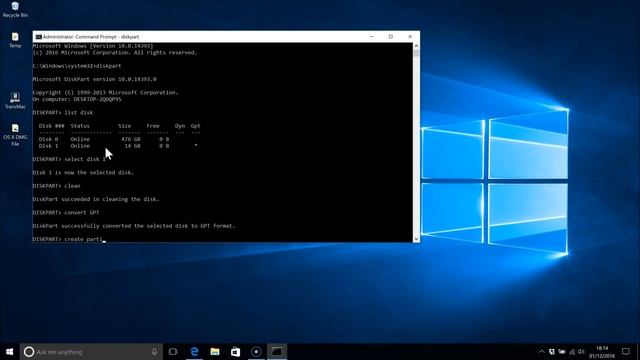
Task: Click the battery tray icon
Action: tap(562, 351)
